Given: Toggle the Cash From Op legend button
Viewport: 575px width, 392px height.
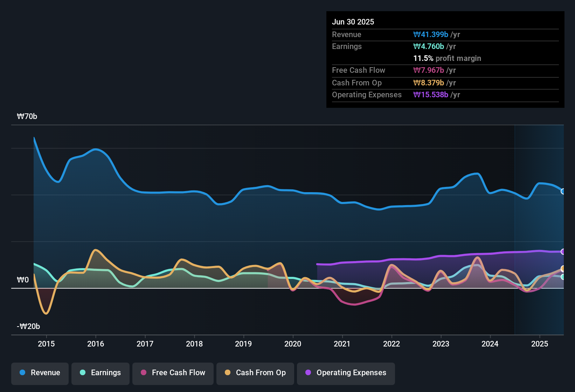Looking at the screenshot, I should point(255,373).
